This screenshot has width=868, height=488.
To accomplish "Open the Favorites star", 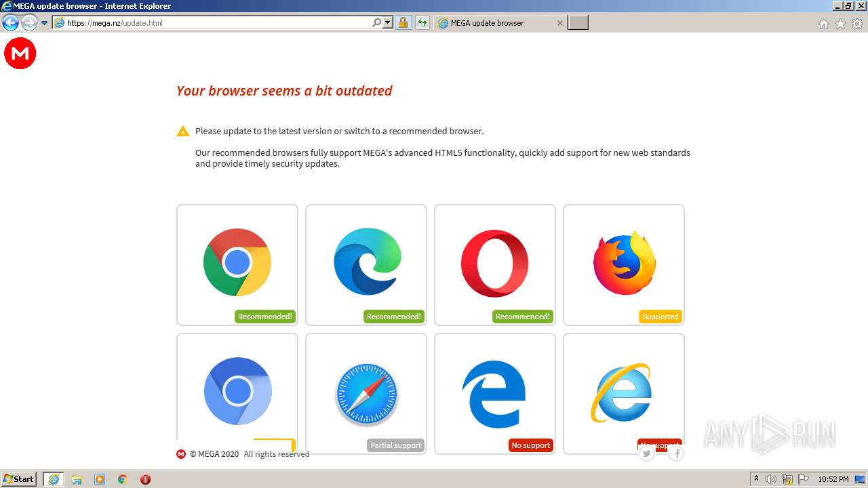I will coord(840,24).
